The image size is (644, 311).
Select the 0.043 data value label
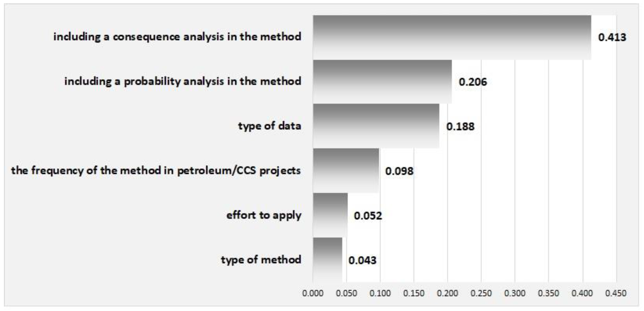pos(362,260)
